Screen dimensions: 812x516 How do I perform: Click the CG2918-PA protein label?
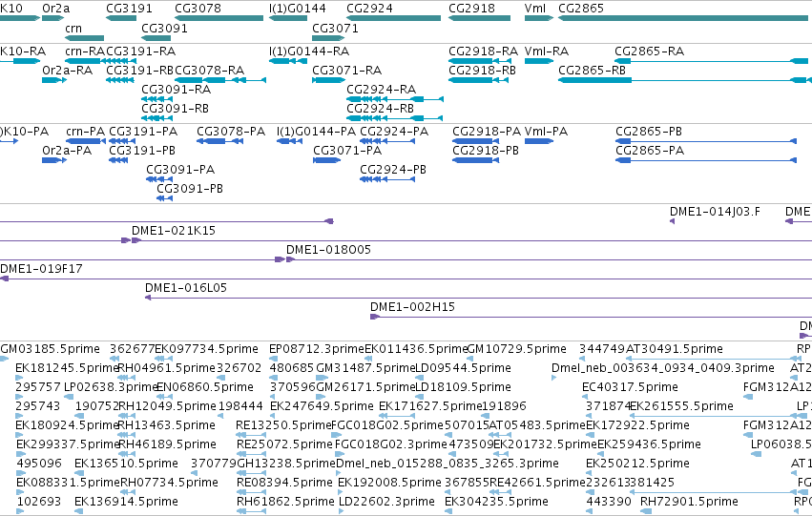pyautogui.click(x=487, y=132)
